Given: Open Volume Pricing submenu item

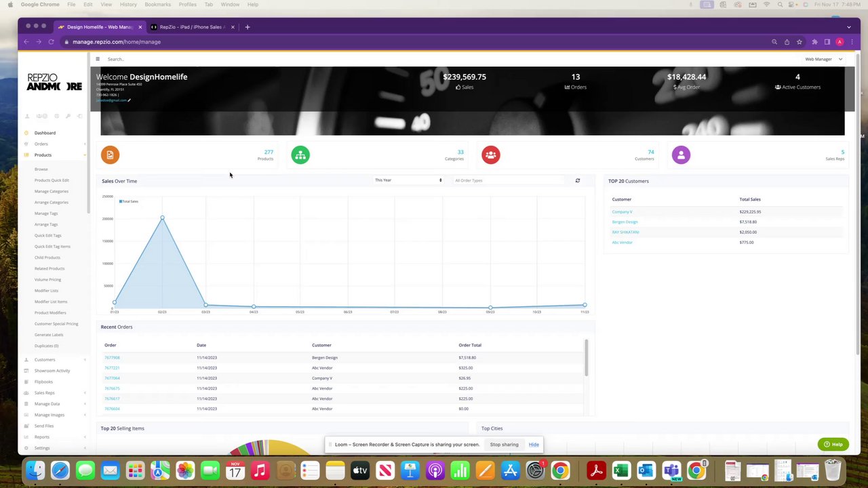Looking at the screenshot, I should click(x=47, y=279).
